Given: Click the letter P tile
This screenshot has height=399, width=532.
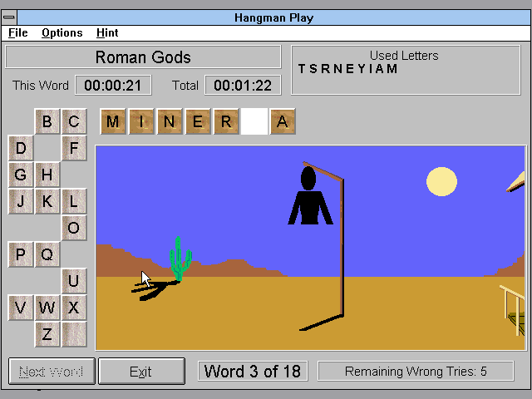Looking at the screenshot, I should click(21, 254).
